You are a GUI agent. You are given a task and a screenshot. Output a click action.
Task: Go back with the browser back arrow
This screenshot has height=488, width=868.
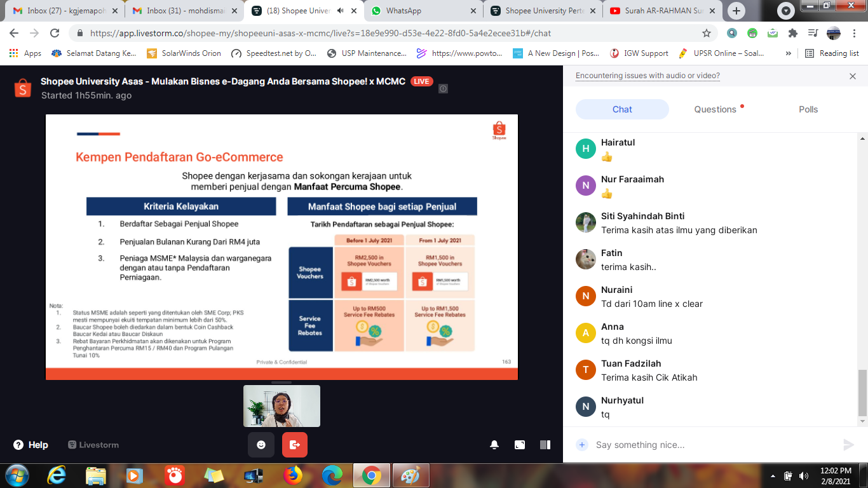click(14, 33)
